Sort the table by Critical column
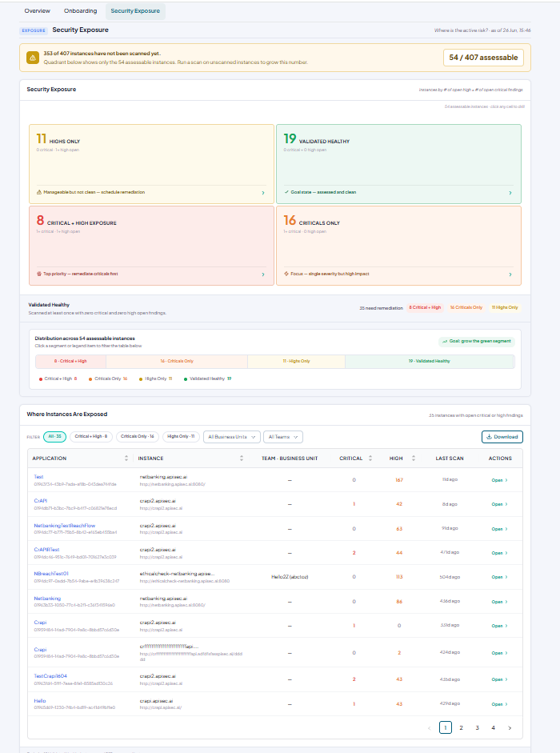Viewport: 560px width, 753px height. click(x=370, y=459)
